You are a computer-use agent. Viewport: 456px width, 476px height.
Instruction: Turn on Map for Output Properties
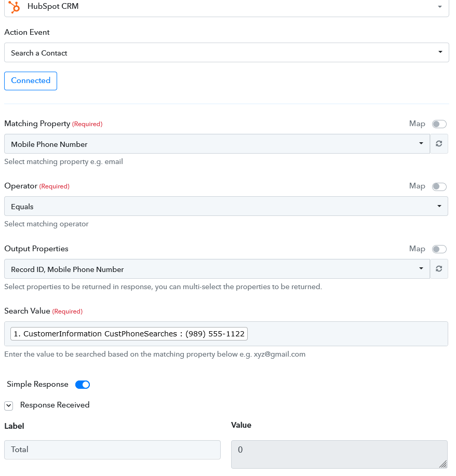tap(439, 249)
